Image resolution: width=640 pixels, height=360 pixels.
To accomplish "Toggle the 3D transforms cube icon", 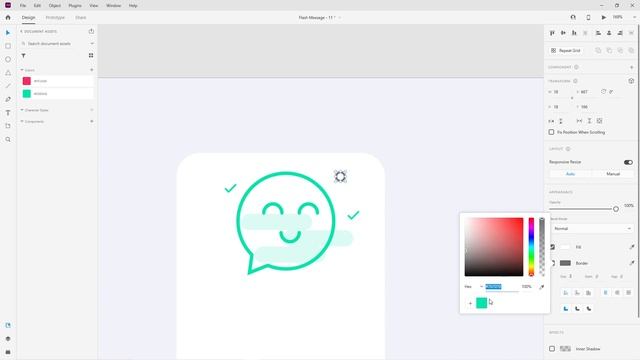I will point(631,81).
